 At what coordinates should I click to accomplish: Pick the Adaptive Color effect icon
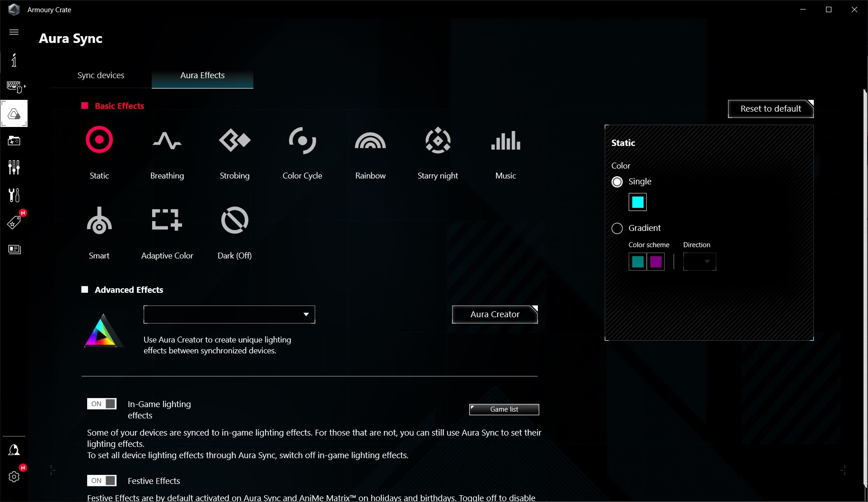tap(167, 220)
